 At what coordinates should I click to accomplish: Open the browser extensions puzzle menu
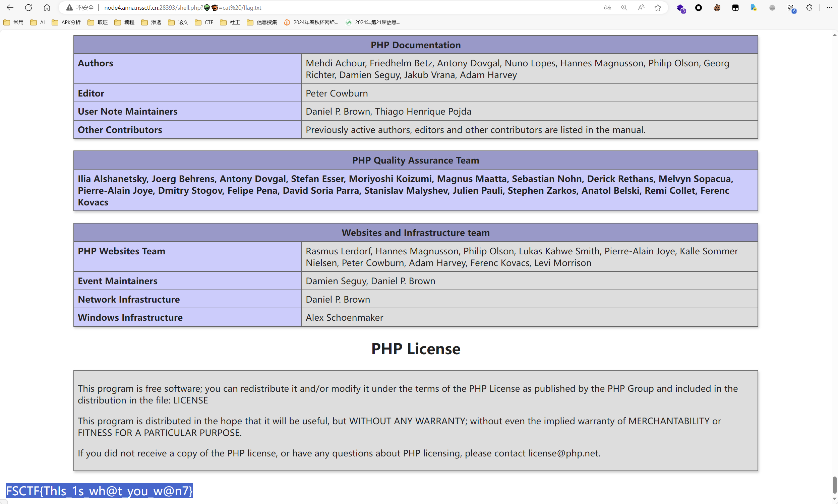(809, 7)
